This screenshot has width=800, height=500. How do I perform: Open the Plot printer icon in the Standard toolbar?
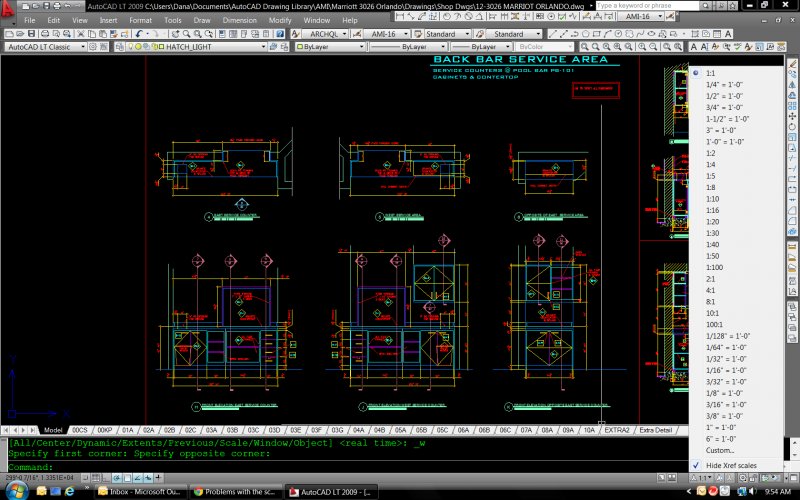coord(45,34)
